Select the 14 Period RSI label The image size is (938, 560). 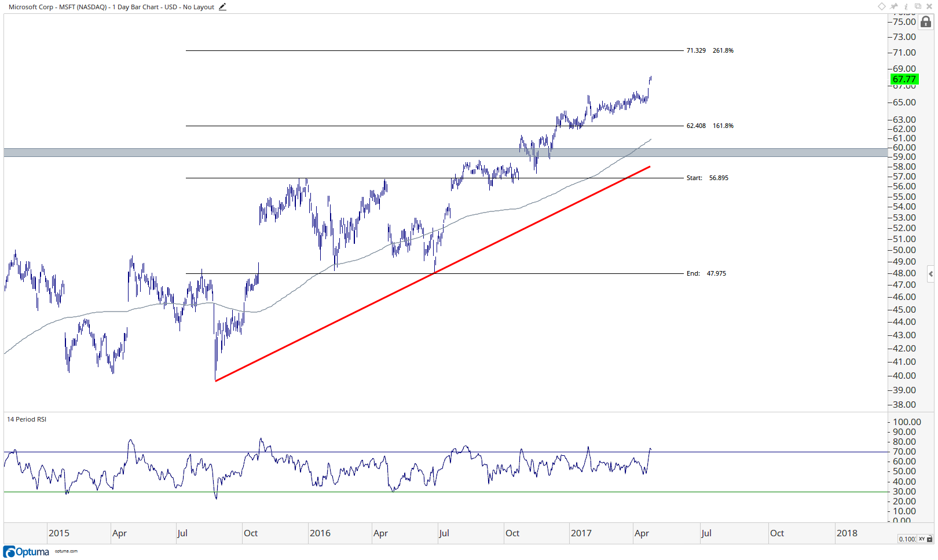tap(27, 419)
